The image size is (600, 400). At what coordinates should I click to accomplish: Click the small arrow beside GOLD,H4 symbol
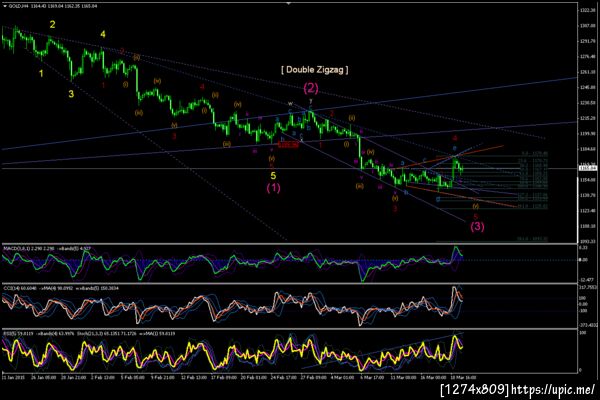tap(5, 6)
